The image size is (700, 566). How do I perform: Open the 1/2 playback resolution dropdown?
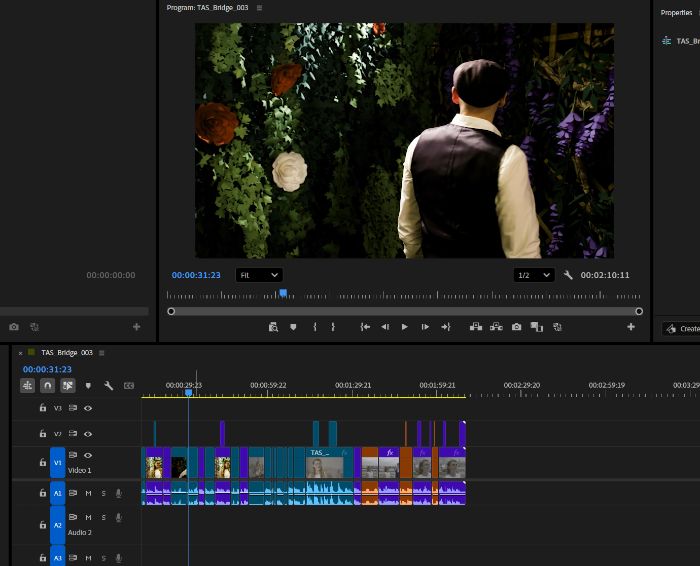pos(534,275)
